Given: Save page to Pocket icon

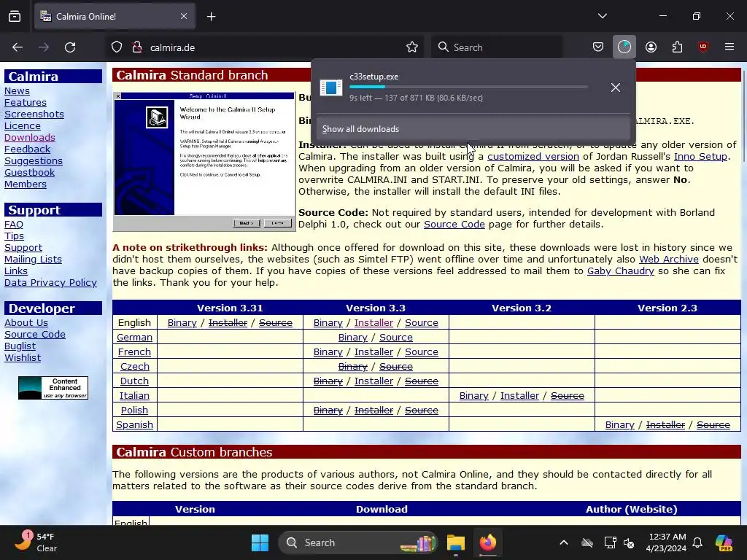Looking at the screenshot, I should (x=598, y=47).
